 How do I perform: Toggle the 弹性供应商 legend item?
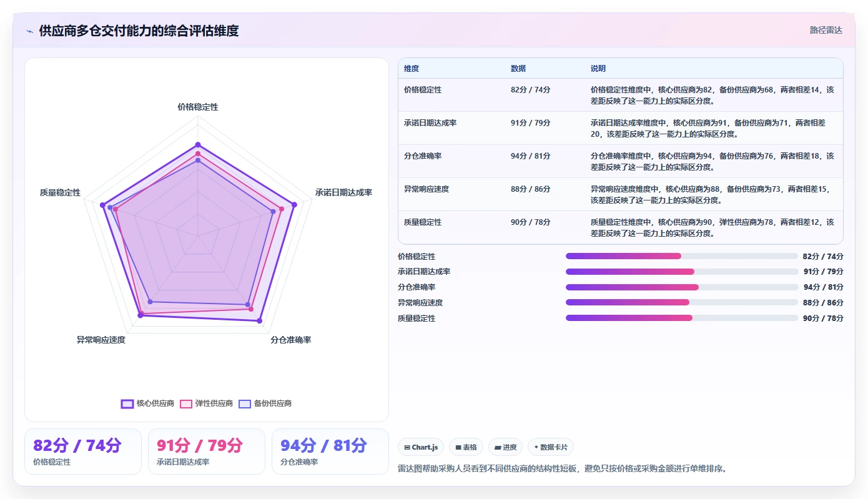click(206, 403)
